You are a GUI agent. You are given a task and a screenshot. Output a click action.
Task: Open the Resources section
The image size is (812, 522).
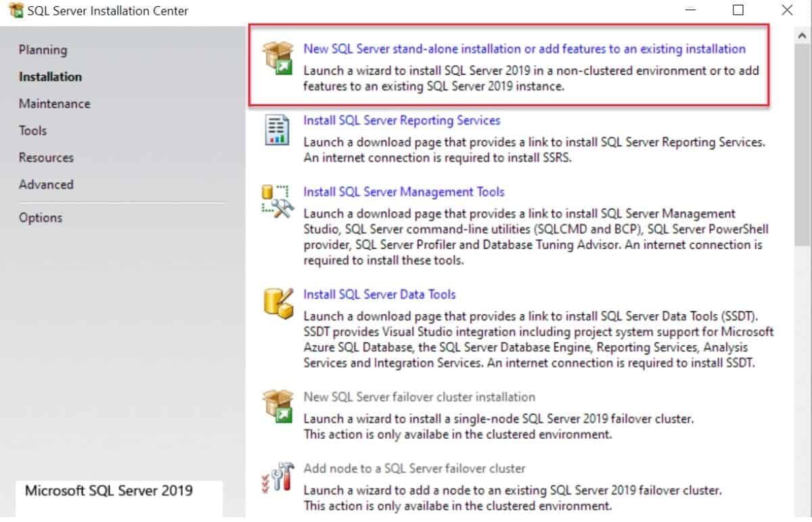click(x=46, y=158)
